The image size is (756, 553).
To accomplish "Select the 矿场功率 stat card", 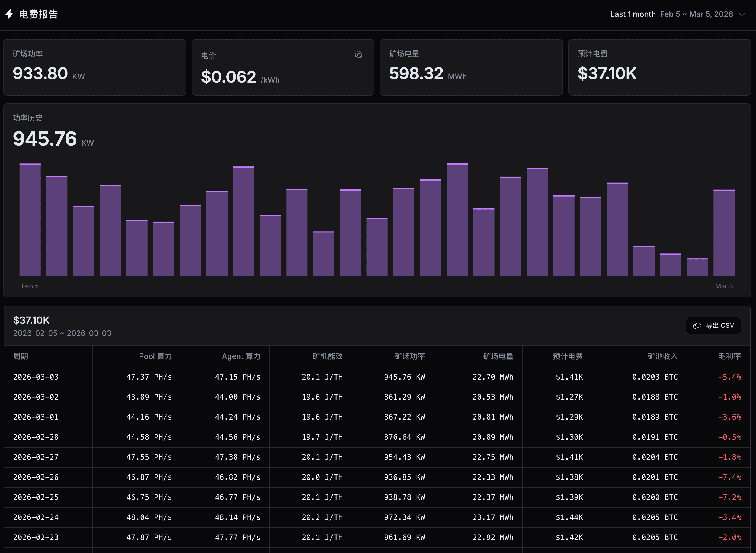I will 95,67.
